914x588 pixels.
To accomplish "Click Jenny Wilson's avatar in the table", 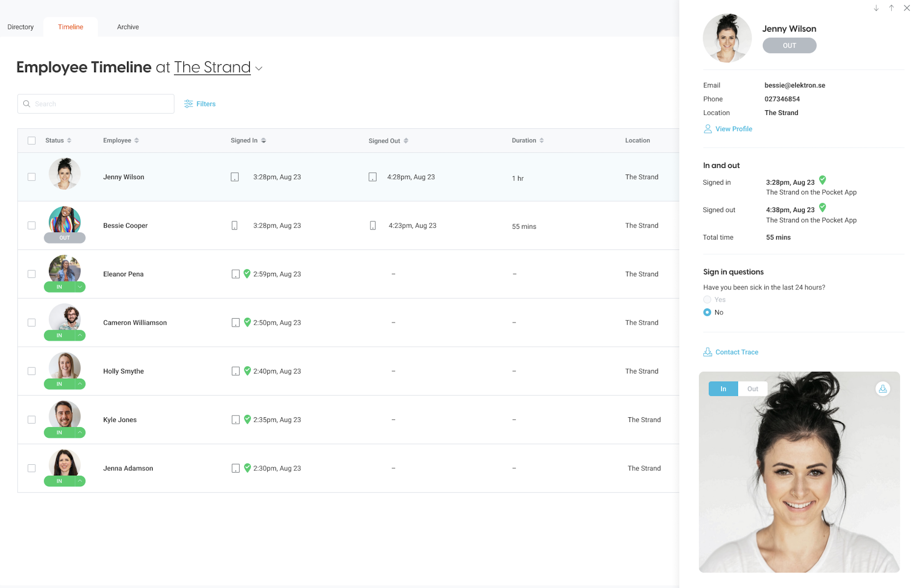I will coord(65,174).
